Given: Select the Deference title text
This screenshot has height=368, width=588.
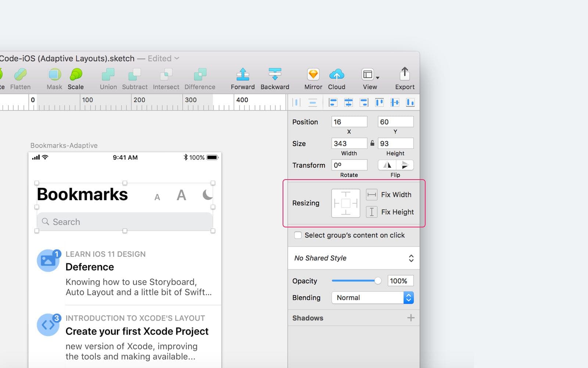Looking at the screenshot, I should tap(90, 267).
